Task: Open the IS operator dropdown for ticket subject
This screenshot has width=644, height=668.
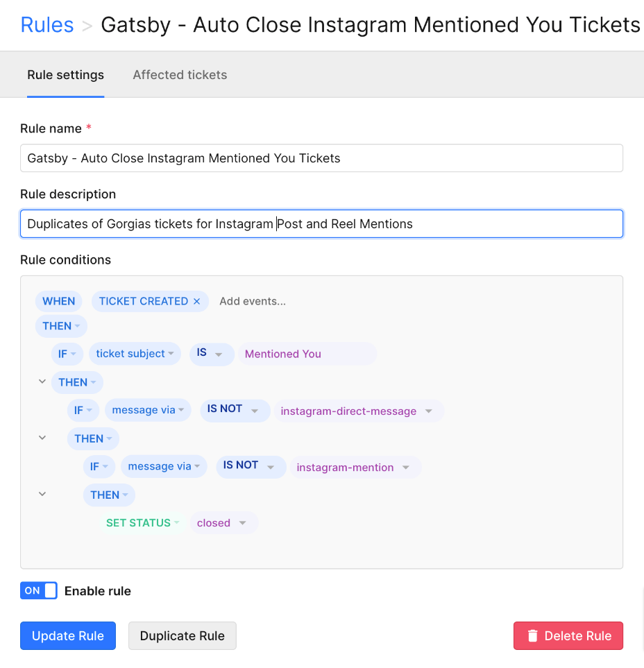Action: coord(212,354)
